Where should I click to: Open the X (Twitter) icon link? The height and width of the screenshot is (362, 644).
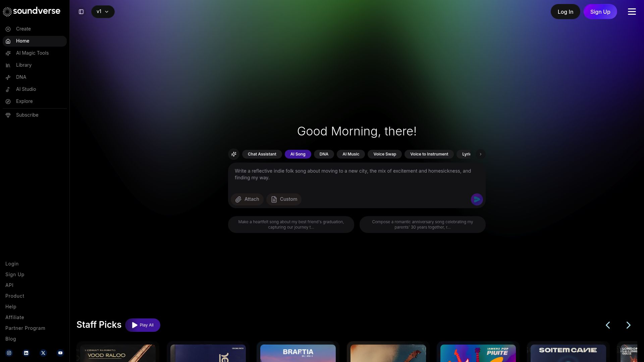[43, 353]
